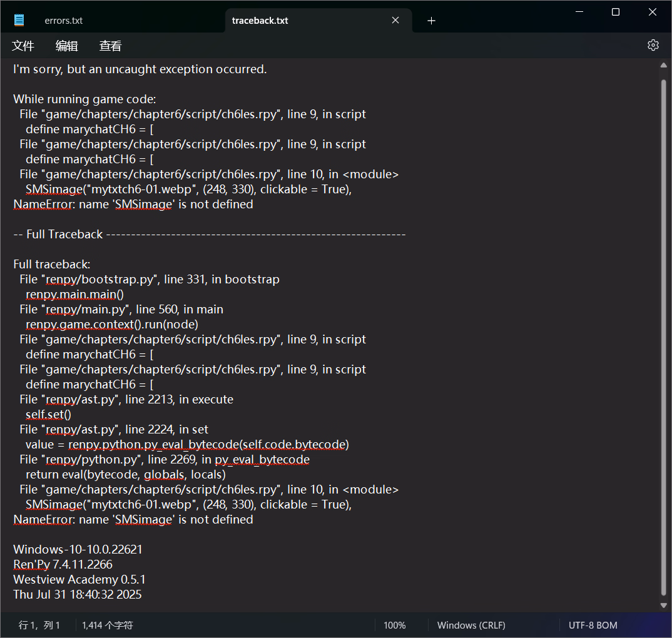
Task: Click the UTF-8 BOM encoding indicator
Action: (593, 625)
